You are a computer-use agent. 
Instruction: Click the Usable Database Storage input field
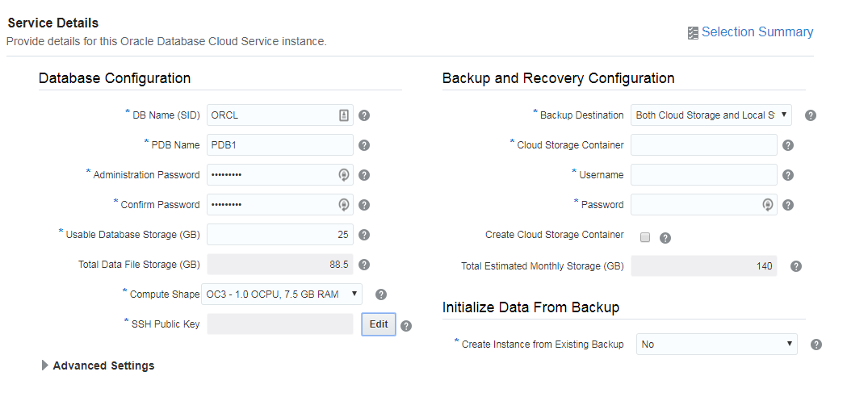(x=280, y=235)
